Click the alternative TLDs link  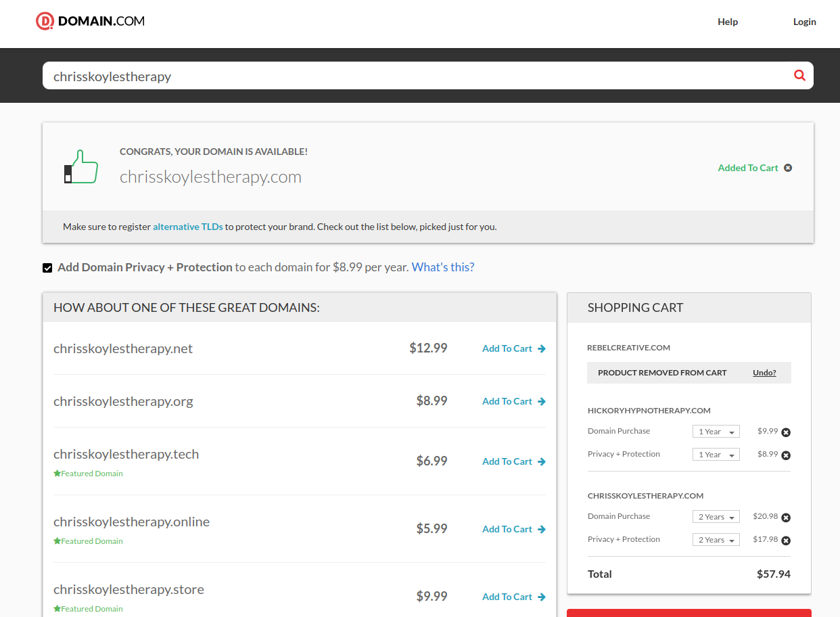pyautogui.click(x=188, y=227)
